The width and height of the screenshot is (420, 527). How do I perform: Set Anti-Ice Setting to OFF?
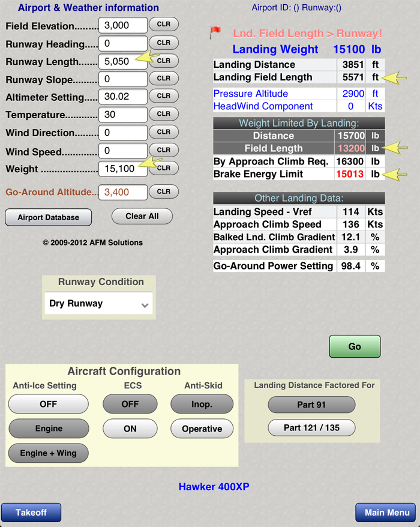[49, 404]
